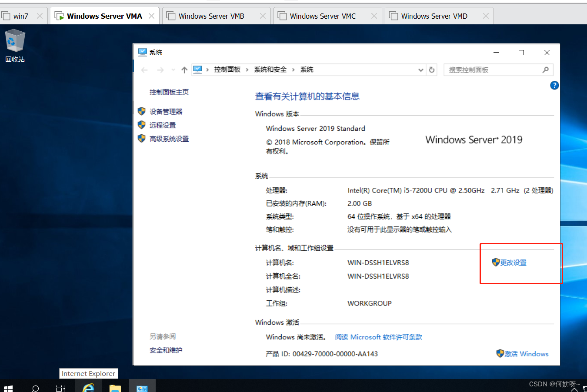The image size is (587, 392).
Task: Open Windows Start menu
Action: 8,388
